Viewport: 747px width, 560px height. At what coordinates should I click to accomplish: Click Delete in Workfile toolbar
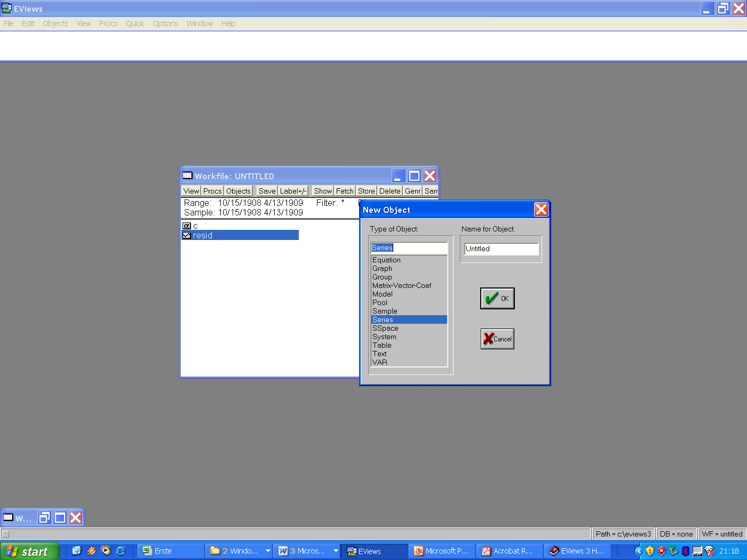click(x=390, y=191)
